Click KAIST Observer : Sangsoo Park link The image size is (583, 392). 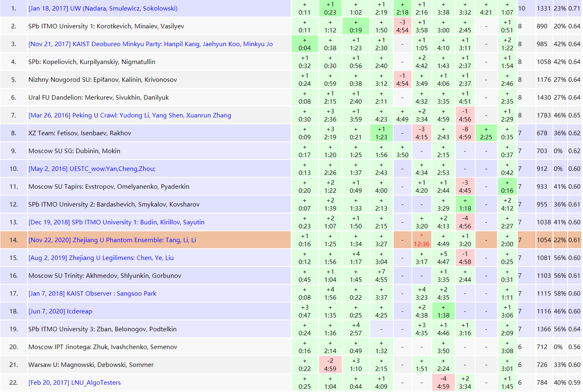tap(92, 294)
